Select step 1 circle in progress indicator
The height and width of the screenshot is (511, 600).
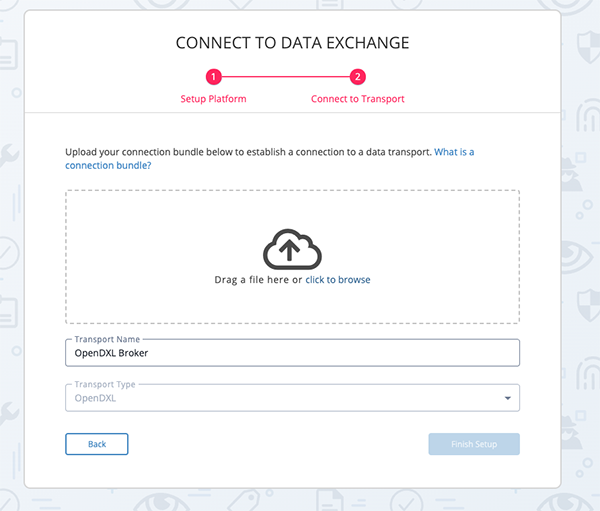pos(214,77)
